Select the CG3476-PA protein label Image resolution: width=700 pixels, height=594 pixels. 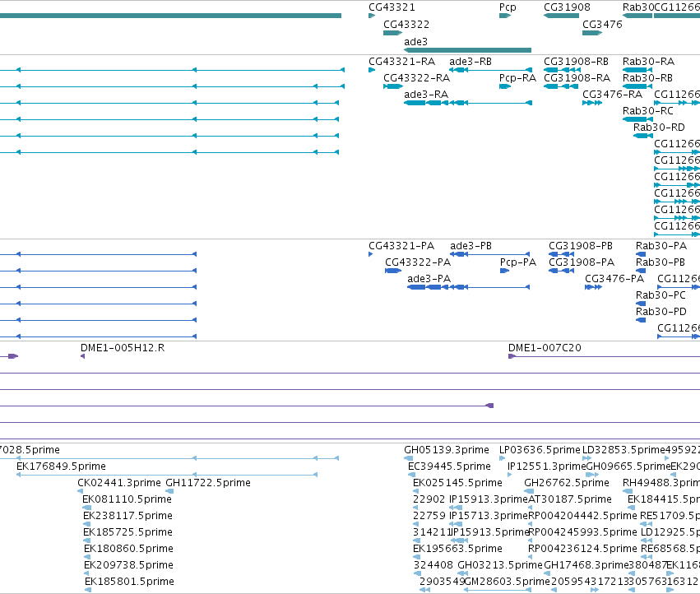614,279
